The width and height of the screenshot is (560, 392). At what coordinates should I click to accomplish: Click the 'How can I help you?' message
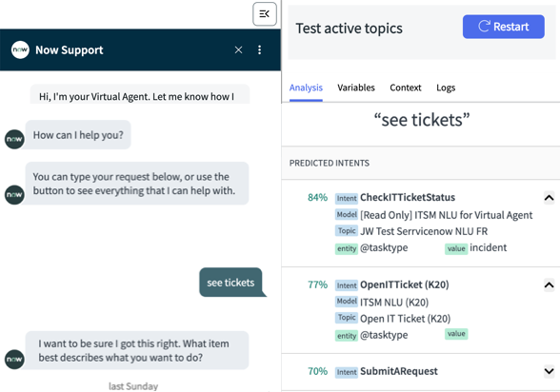[x=78, y=135]
